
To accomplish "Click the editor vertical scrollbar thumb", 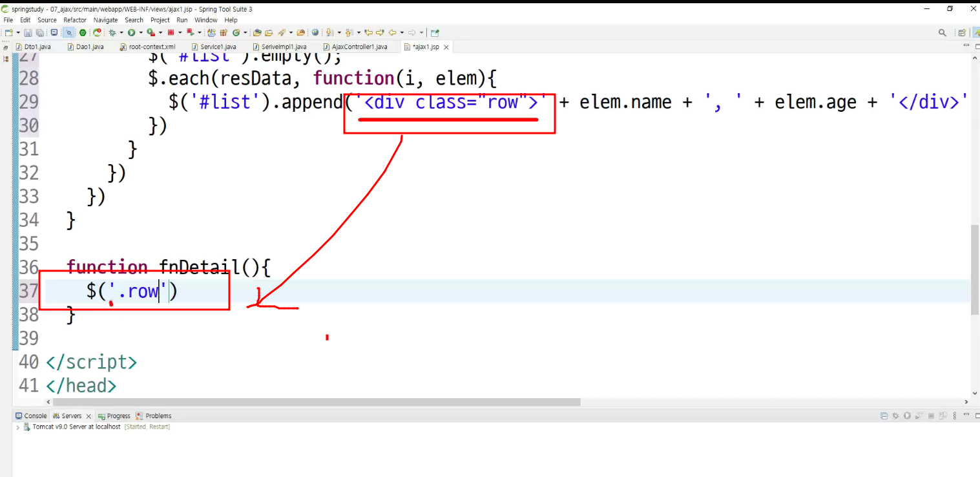I will pyautogui.click(x=975, y=270).
